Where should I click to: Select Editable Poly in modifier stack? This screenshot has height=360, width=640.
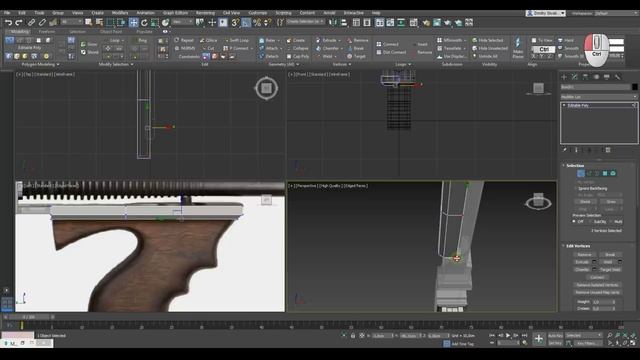click(x=578, y=105)
